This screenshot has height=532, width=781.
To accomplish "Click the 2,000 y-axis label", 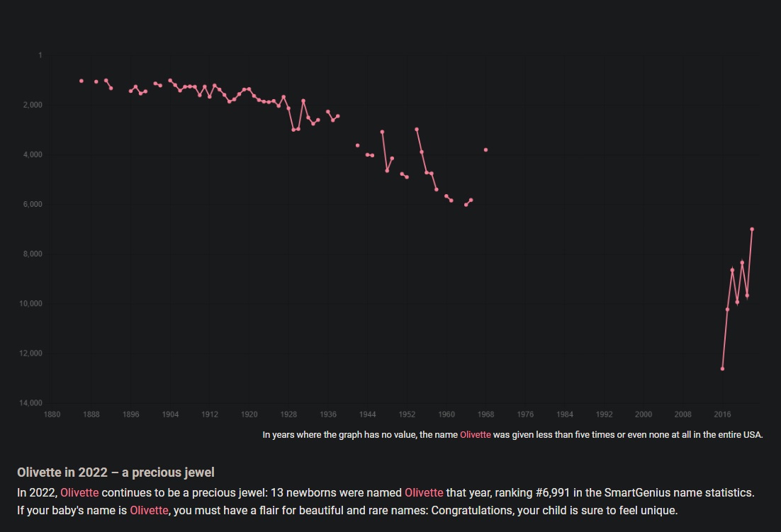I will click(x=33, y=105).
